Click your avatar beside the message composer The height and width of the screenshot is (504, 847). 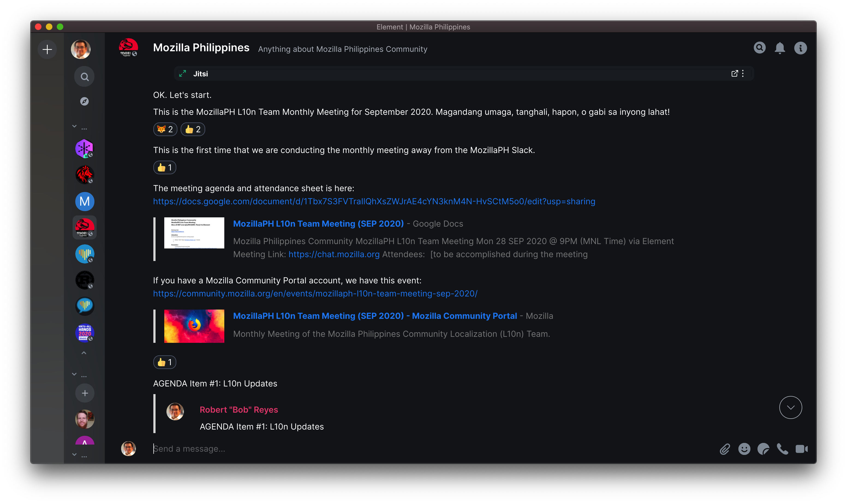[x=129, y=449]
